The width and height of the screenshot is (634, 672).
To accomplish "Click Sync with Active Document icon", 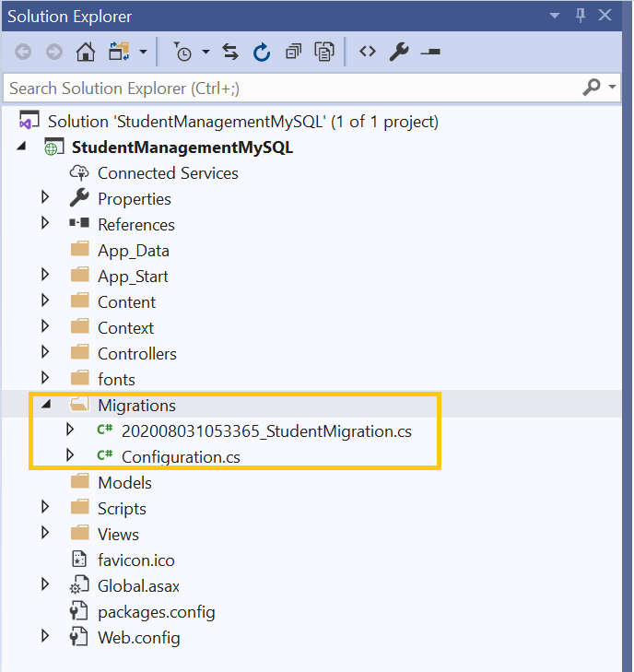I will pyautogui.click(x=230, y=53).
